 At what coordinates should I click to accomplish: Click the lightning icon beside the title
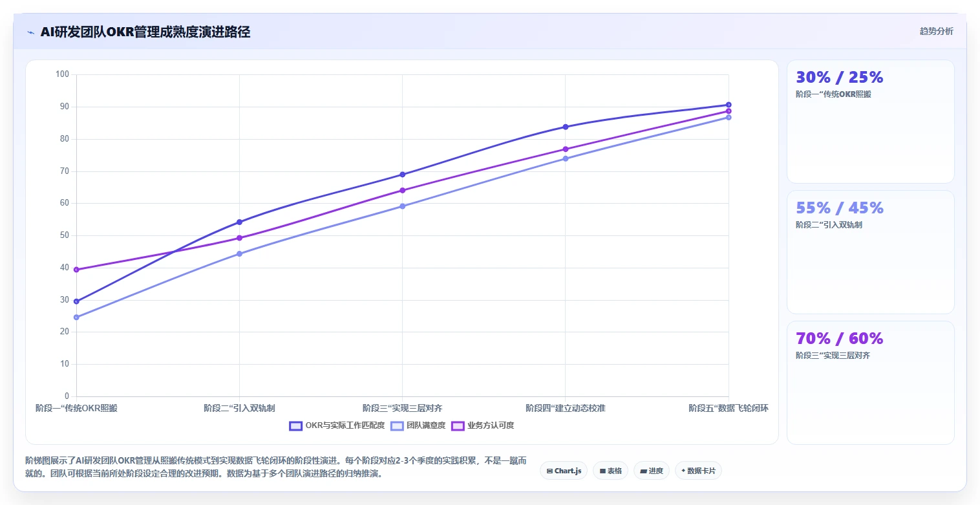click(x=30, y=32)
